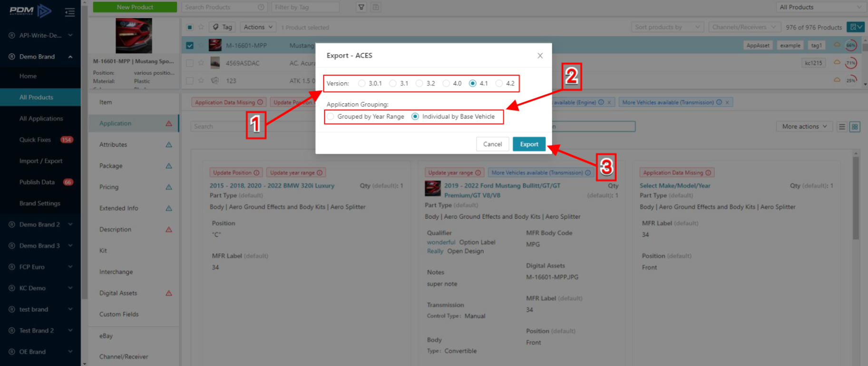The width and height of the screenshot is (868, 366).
Task: Click the Select Make/Model/Year link
Action: click(675, 186)
